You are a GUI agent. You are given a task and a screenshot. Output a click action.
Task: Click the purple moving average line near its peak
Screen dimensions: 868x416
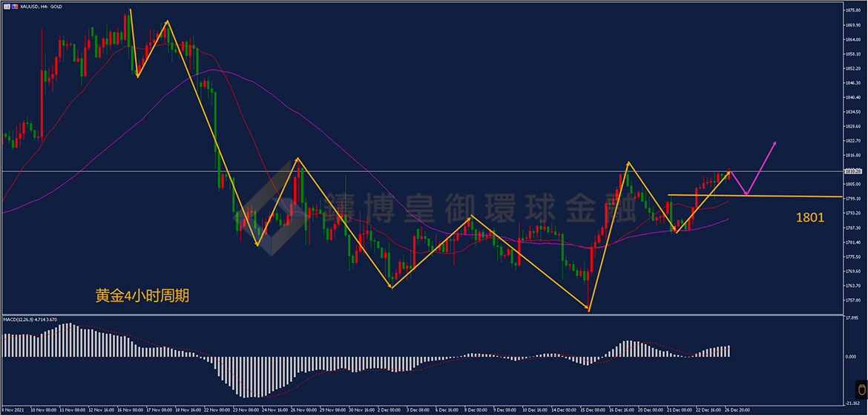(214, 70)
